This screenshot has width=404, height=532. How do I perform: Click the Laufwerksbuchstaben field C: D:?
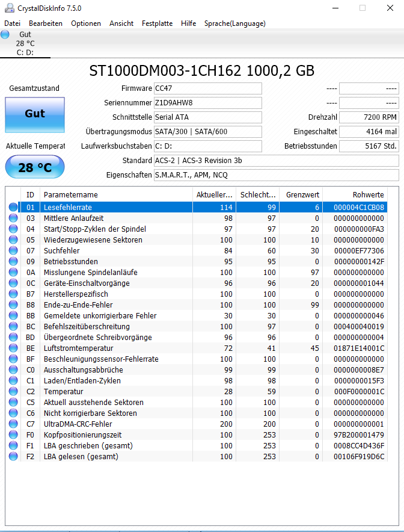point(208,146)
